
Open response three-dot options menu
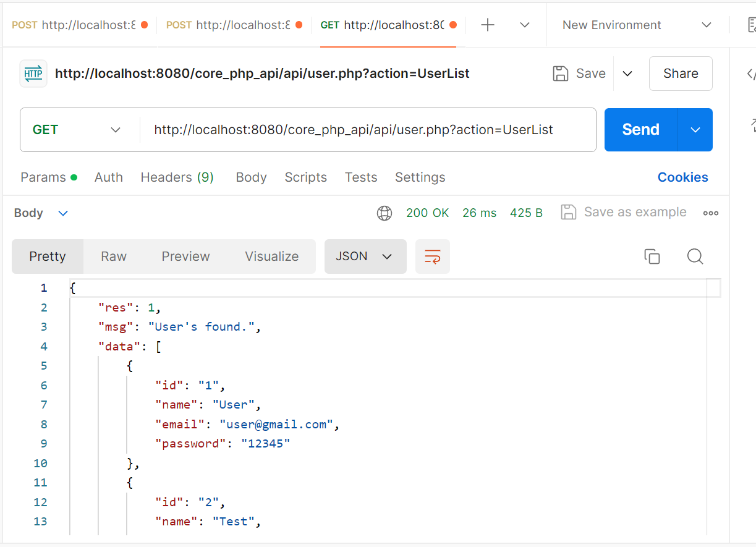[711, 213]
